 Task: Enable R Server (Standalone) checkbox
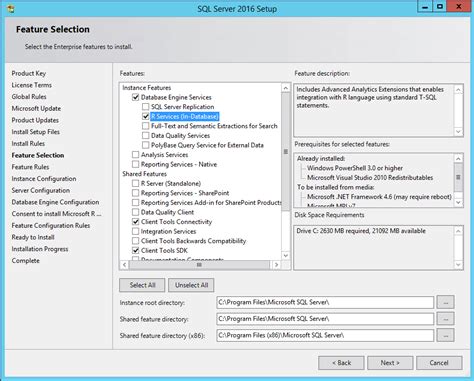(x=135, y=183)
